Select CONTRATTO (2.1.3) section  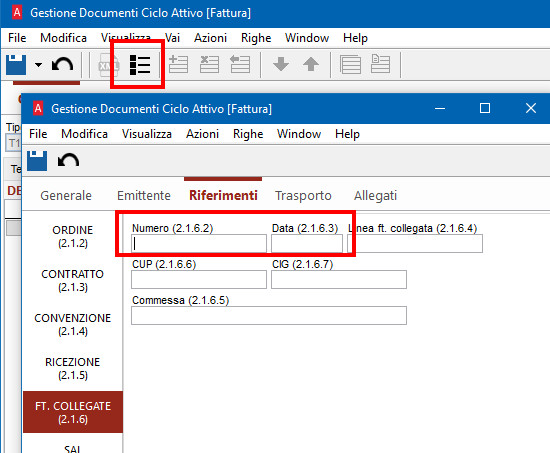[x=73, y=280]
